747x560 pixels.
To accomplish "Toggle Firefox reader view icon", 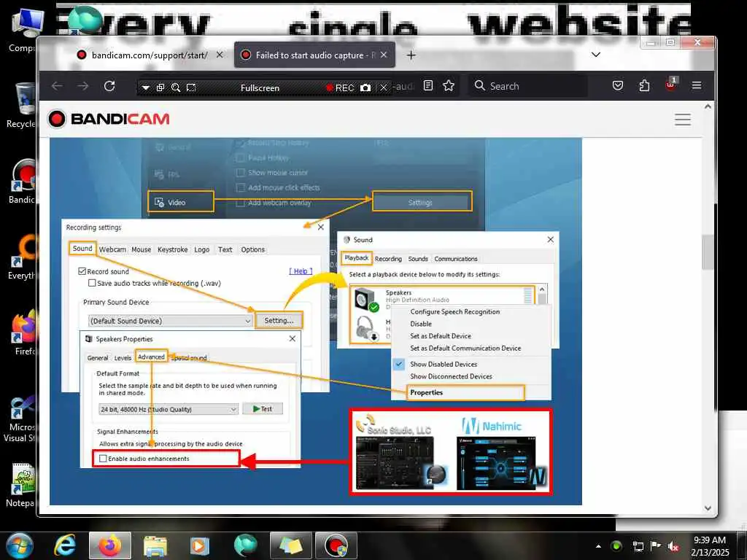I will click(x=428, y=86).
